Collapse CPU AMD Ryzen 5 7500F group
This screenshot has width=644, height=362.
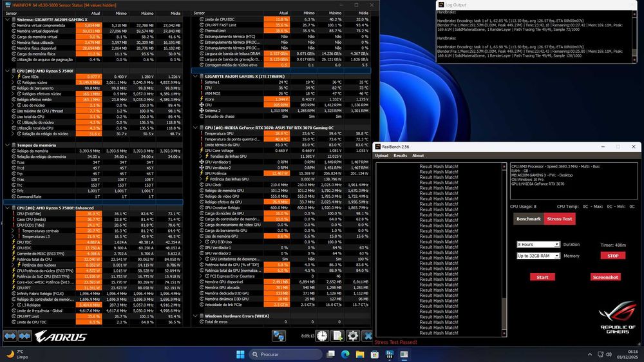pos(7,71)
